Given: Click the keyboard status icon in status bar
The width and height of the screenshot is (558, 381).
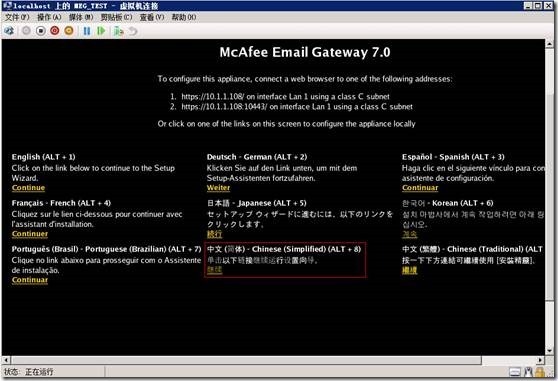Looking at the screenshot, I should (x=515, y=372).
